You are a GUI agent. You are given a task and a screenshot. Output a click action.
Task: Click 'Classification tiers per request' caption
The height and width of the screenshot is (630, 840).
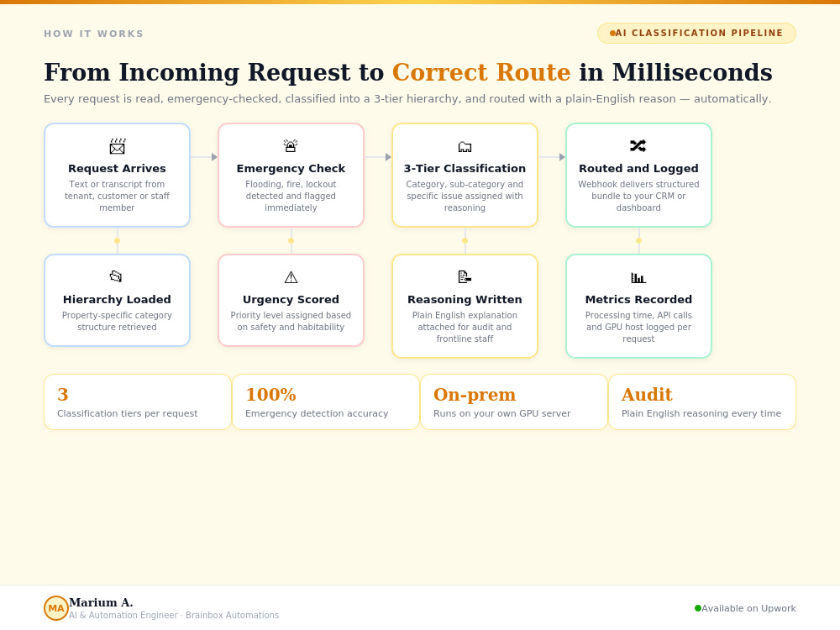coord(128,413)
